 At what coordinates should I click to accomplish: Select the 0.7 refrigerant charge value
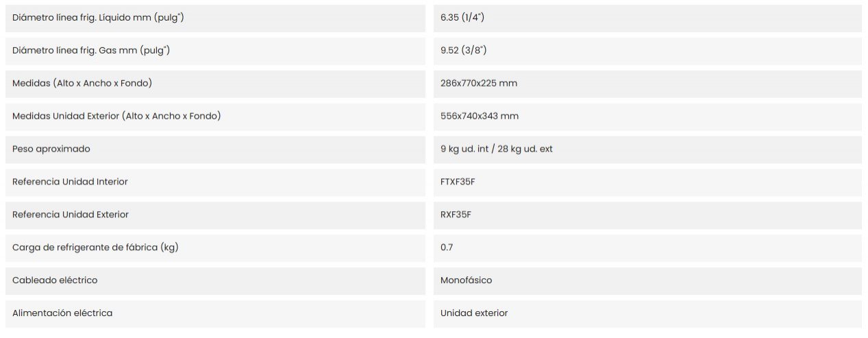(647, 248)
